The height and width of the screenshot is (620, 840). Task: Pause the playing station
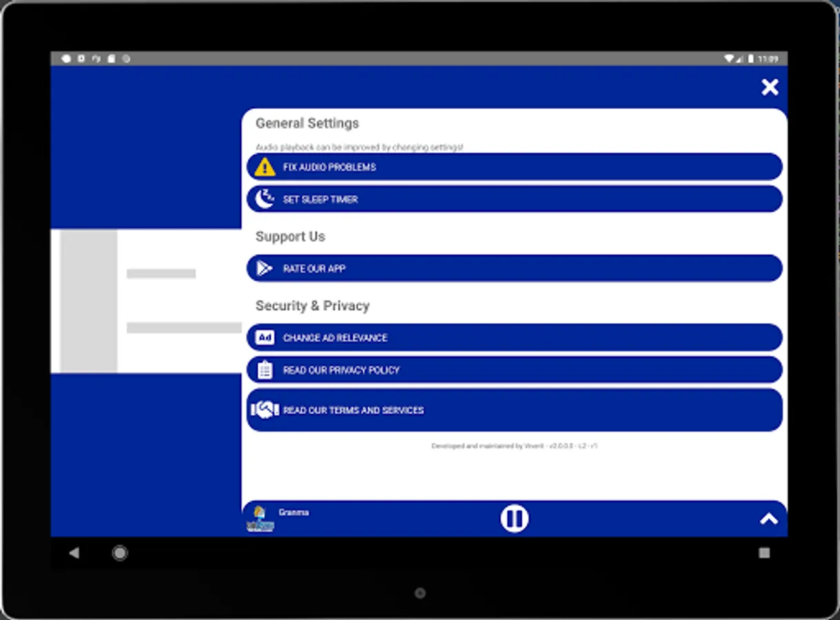coord(514,518)
